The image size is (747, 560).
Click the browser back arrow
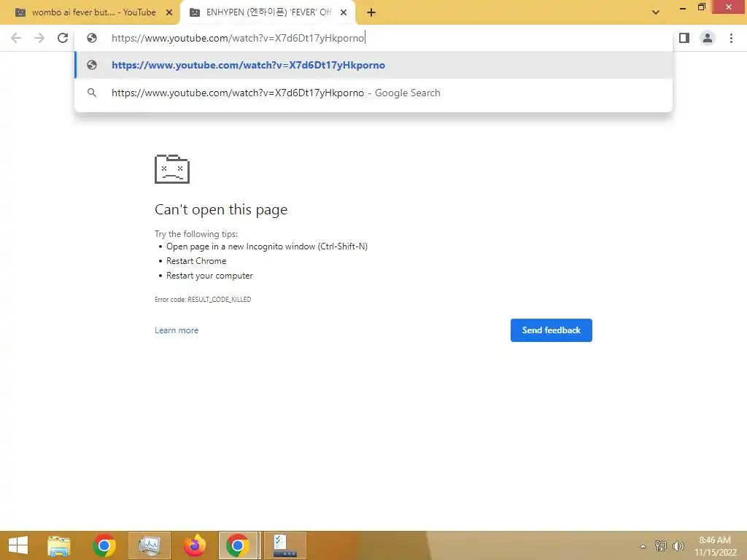coord(16,38)
